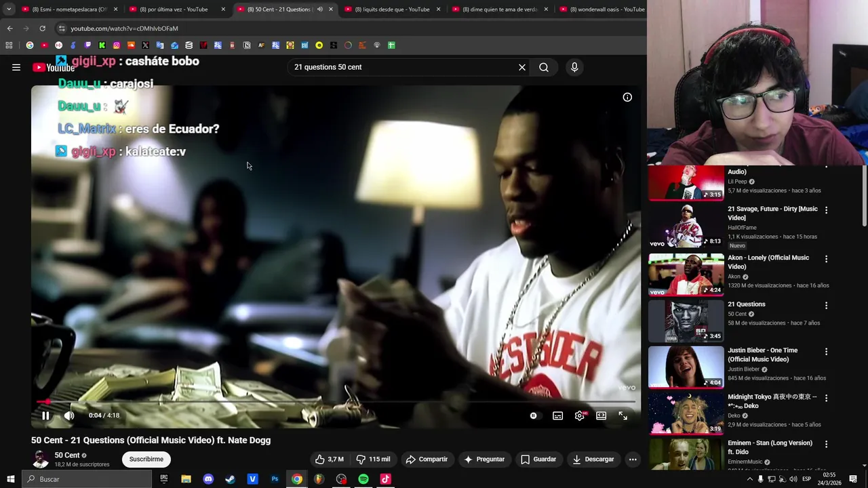This screenshot has height=488, width=868.
Task: Open the 50 Cent channel avatar
Action: tap(41, 459)
